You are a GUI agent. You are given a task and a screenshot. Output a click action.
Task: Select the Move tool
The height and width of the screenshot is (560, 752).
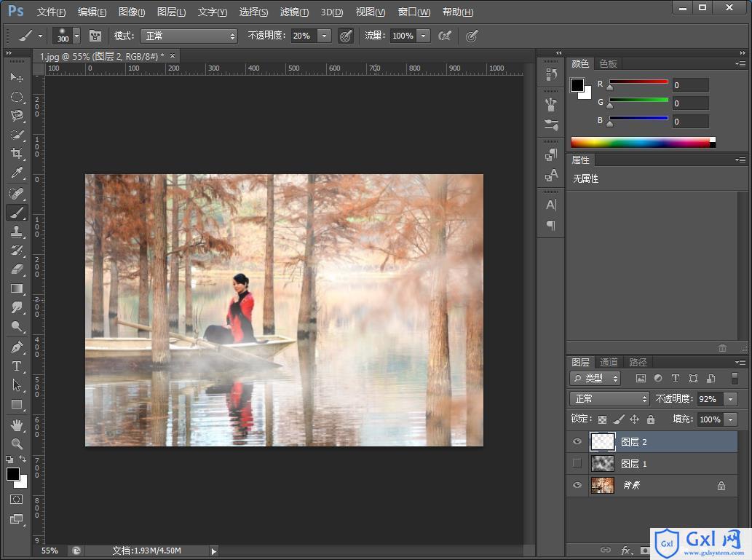pos(17,77)
